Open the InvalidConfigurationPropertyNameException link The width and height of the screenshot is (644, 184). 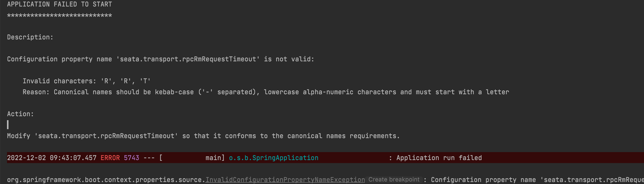[285, 180]
